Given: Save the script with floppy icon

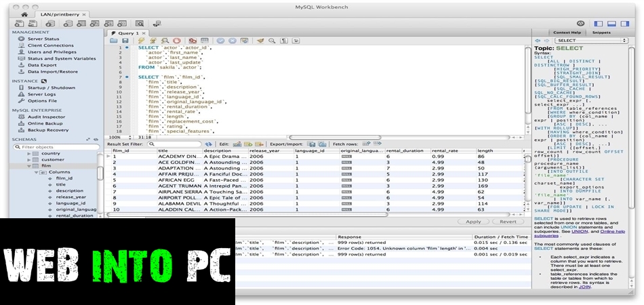Looking at the screenshot, I should point(125,41).
